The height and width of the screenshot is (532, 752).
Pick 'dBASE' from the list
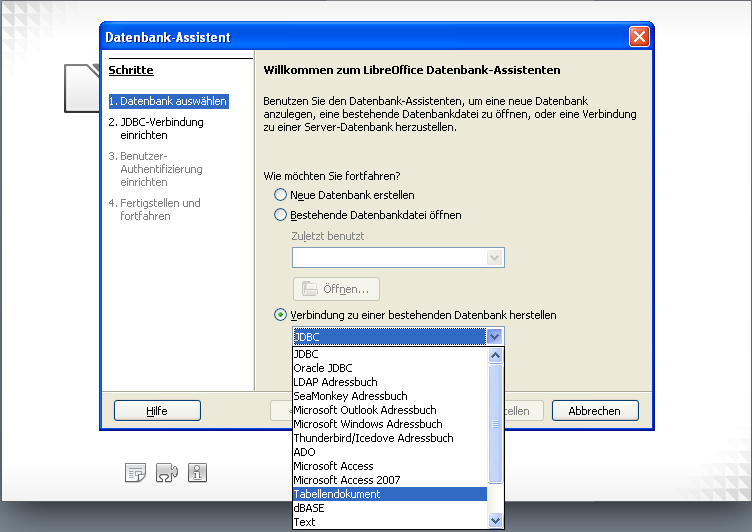pyautogui.click(x=390, y=508)
